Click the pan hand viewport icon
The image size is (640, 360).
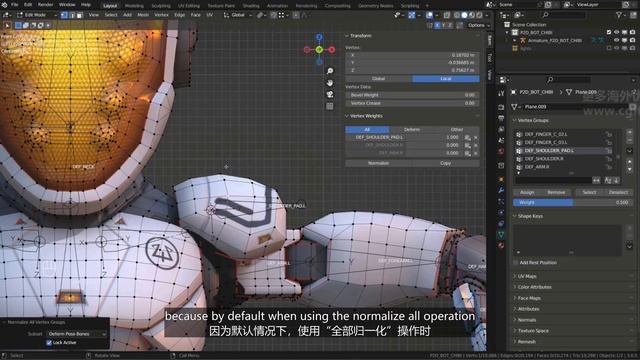tap(330, 83)
